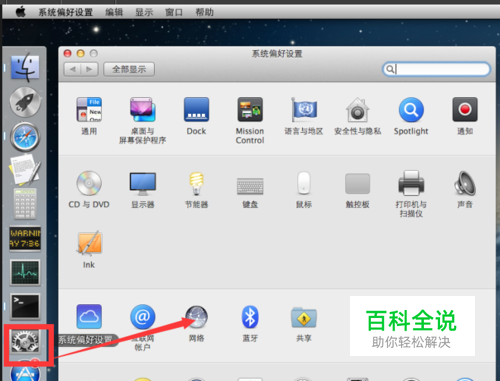Open the Ink preference pane
This screenshot has height=381, width=500.
point(89,243)
